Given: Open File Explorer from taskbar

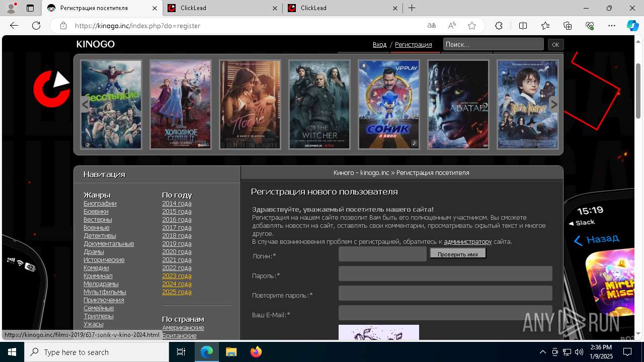Looking at the screenshot, I should click(231, 352).
